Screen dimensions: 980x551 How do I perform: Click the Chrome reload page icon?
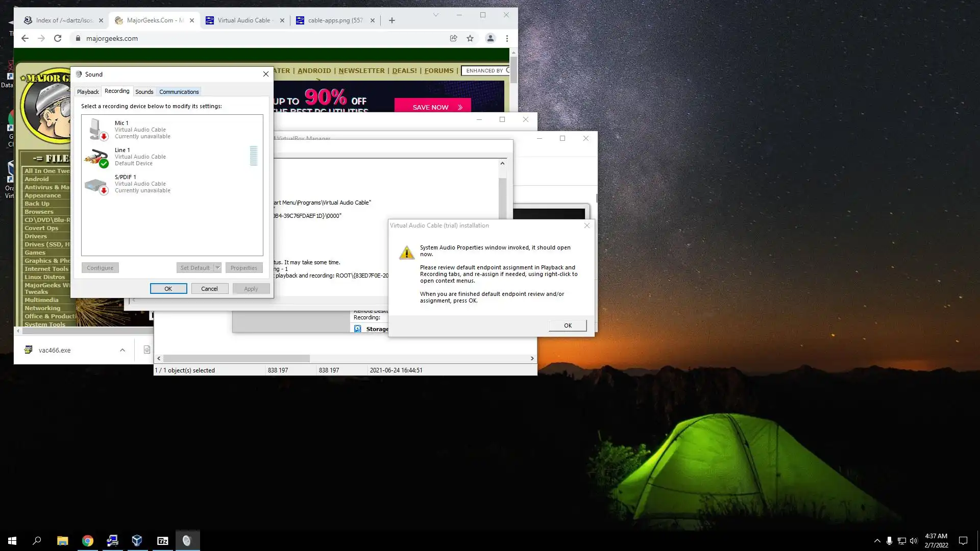point(58,38)
